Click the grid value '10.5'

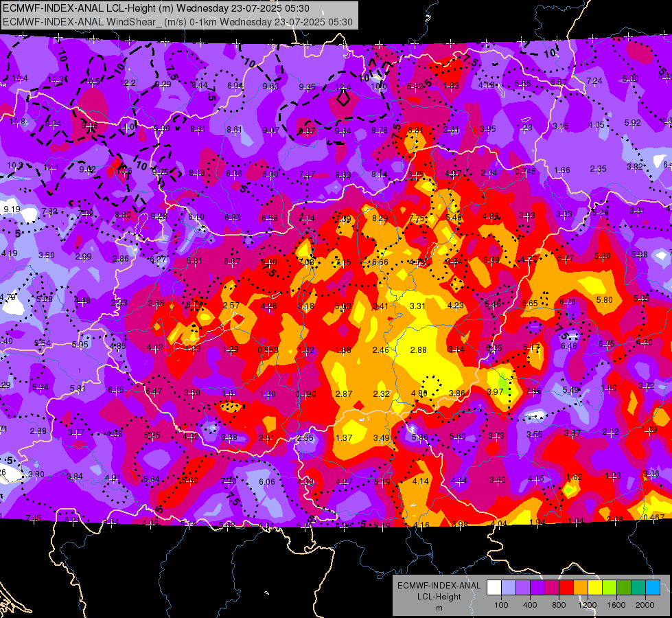[92, 82]
